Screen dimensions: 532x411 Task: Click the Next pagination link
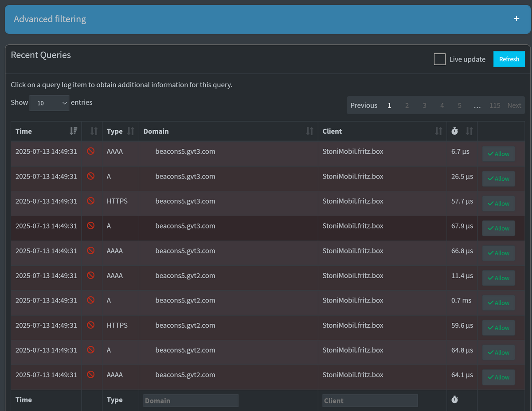pos(514,105)
